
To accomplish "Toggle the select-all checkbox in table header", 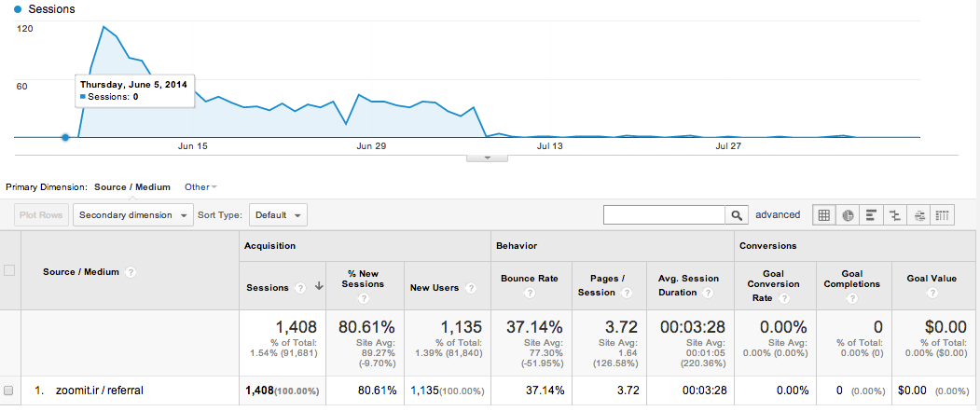I will pyautogui.click(x=9, y=271).
